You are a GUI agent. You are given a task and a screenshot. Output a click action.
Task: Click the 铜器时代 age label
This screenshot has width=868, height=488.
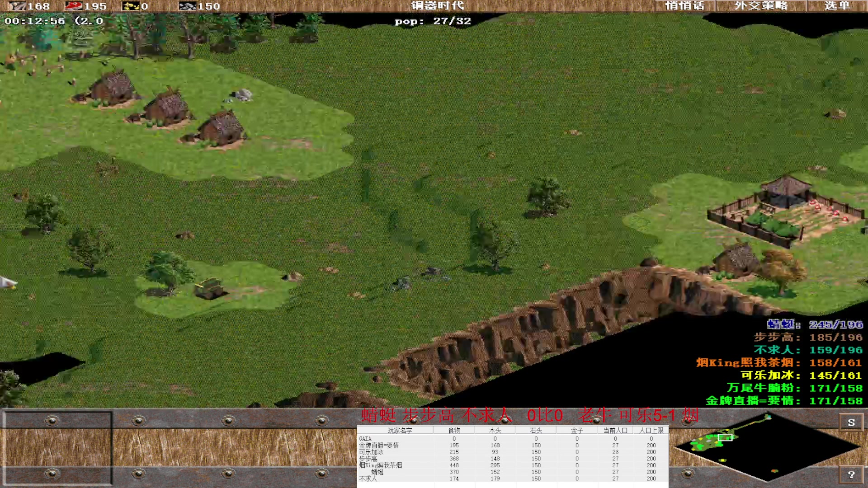[437, 6]
